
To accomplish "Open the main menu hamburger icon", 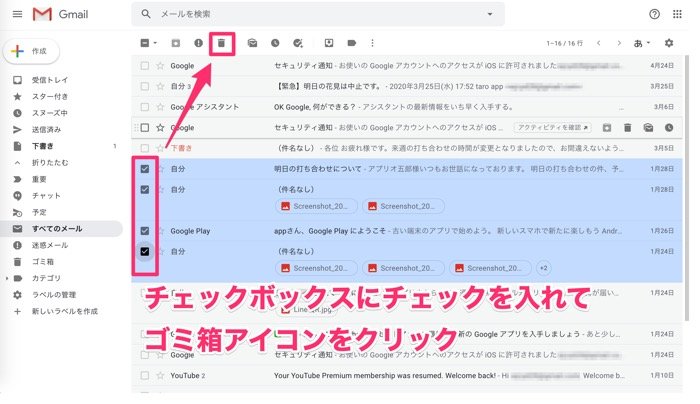I will click(x=17, y=14).
